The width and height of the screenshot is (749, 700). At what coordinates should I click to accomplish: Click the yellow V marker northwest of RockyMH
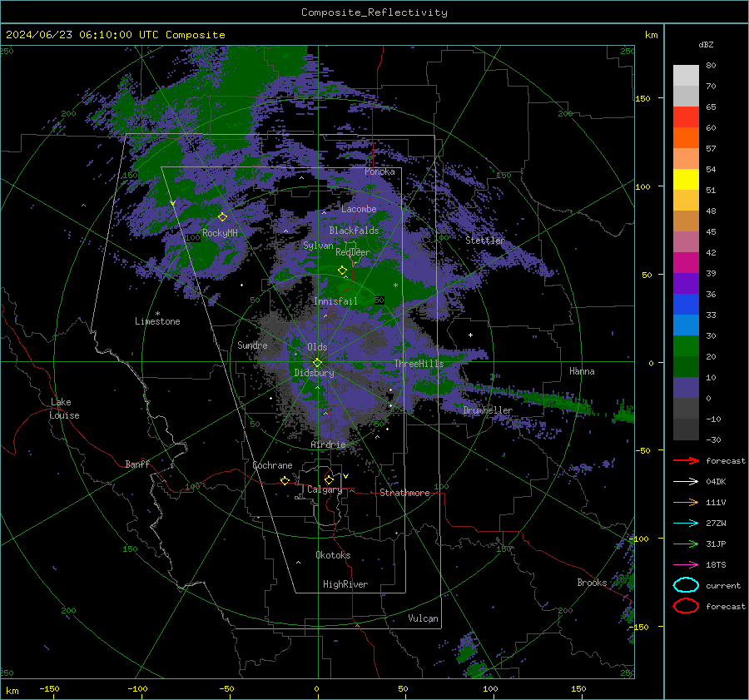pos(173,204)
